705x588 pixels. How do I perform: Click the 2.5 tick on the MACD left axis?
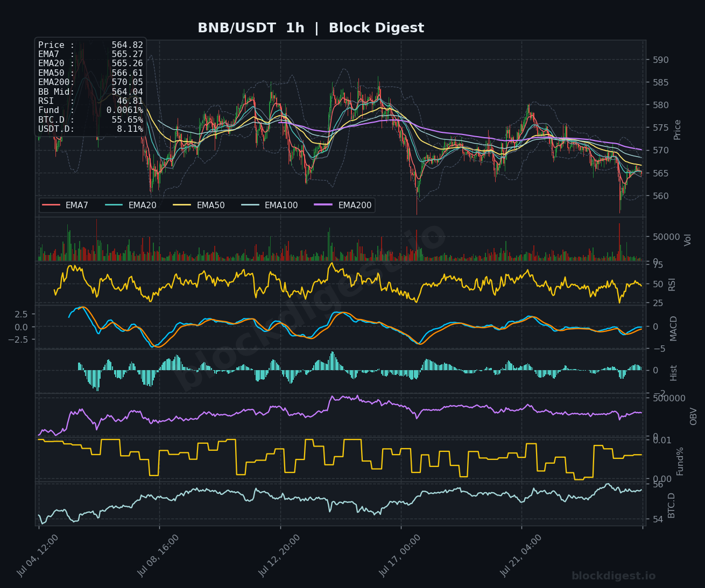coord(21,314)
